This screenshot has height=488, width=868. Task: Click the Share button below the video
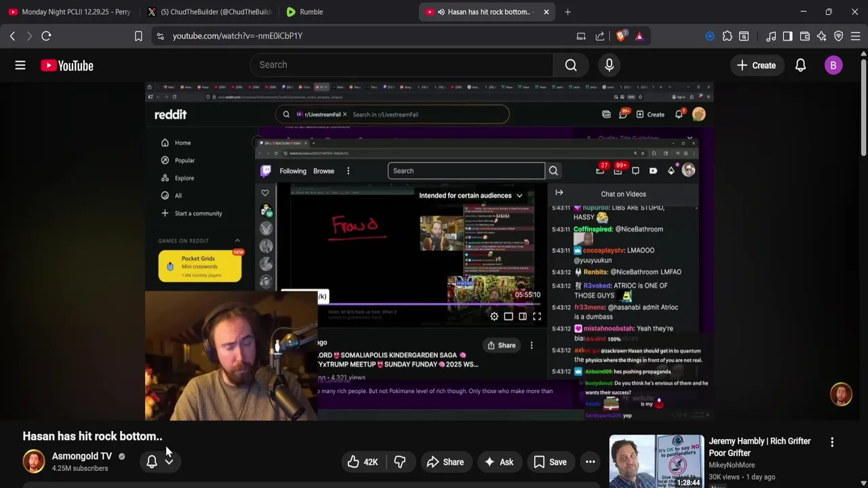click(445, 462)
